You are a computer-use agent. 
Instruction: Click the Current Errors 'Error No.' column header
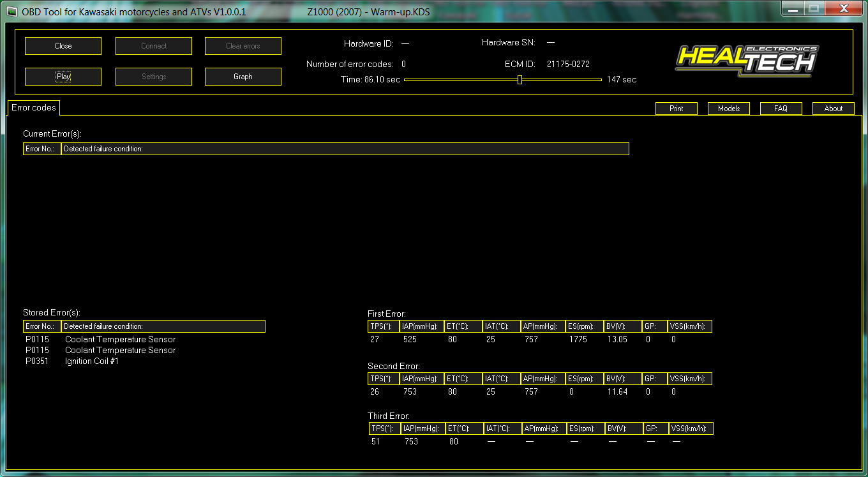42,149
